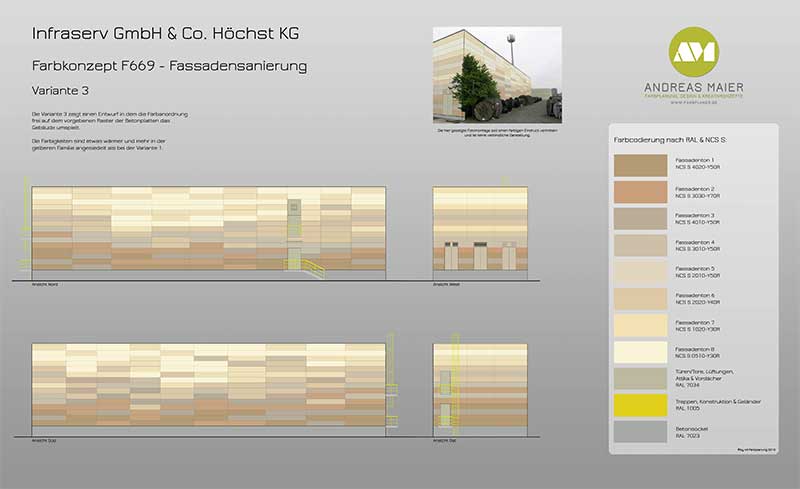Choose the Fassadenton 4 color swatch
This screenshot has width=800, height=489.
(x=639, y=245)
